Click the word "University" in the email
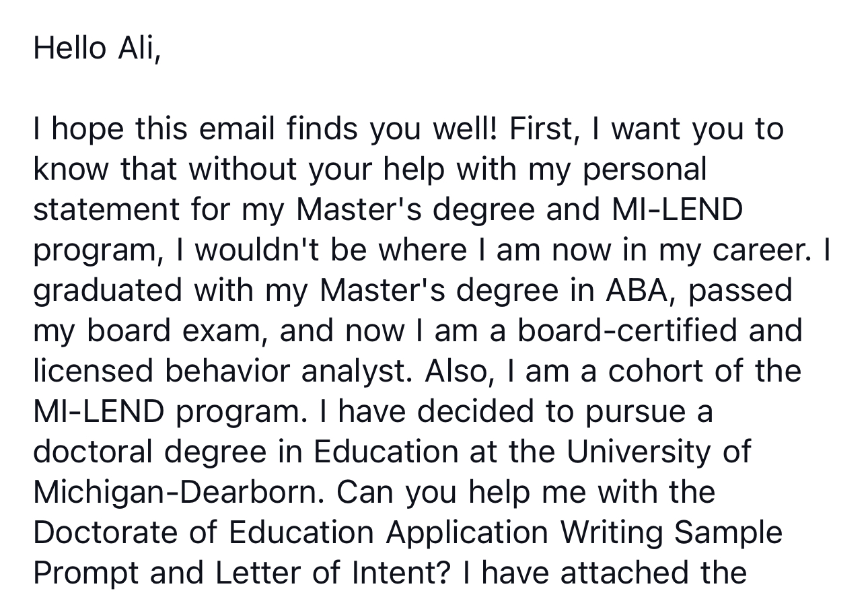 tap(638, 452)
